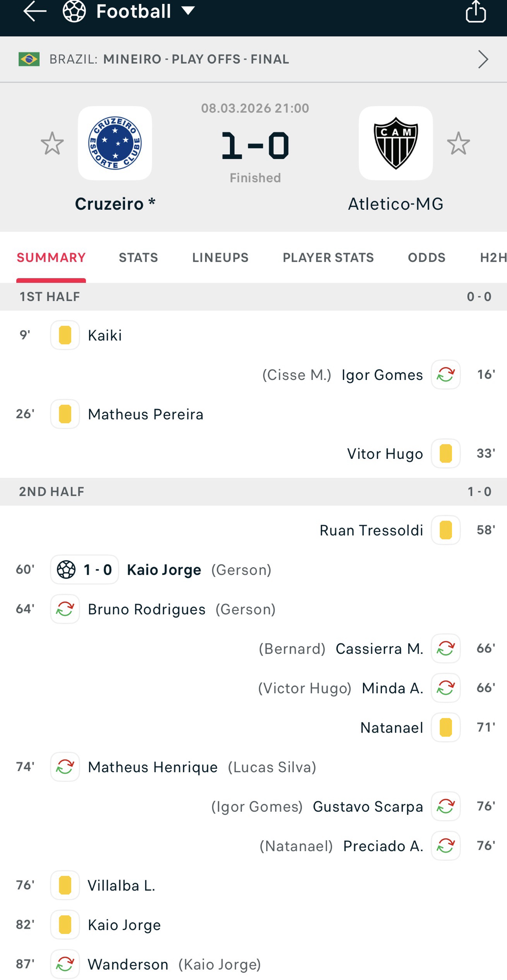This screenshot has width=507, height=980.
Task: Tap Vitor Hugo's yellow card icon
Action: point(446,453)
